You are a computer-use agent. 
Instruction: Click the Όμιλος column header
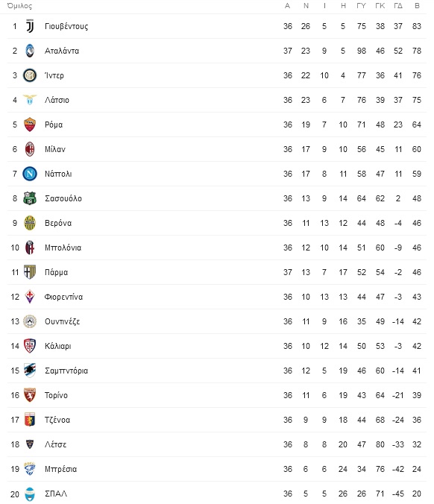click(x=19, y=6)
